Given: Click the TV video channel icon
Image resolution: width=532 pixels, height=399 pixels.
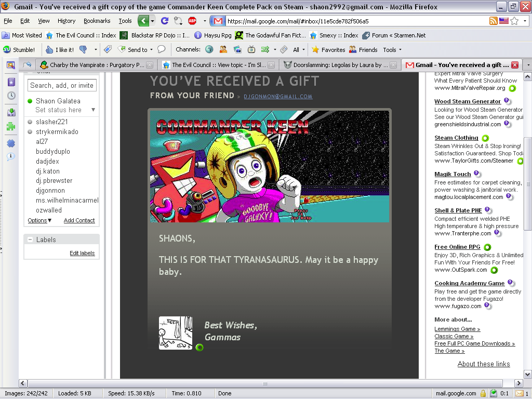Looking at the screenshot, I should (251, 49).
